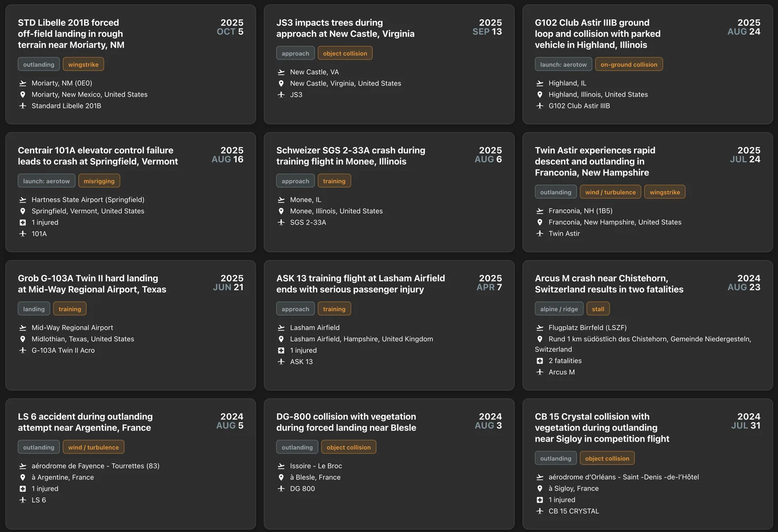Click location pin next to New Castle, Virginia
This screenshot has height=532, width=778.
coord(281,83)
